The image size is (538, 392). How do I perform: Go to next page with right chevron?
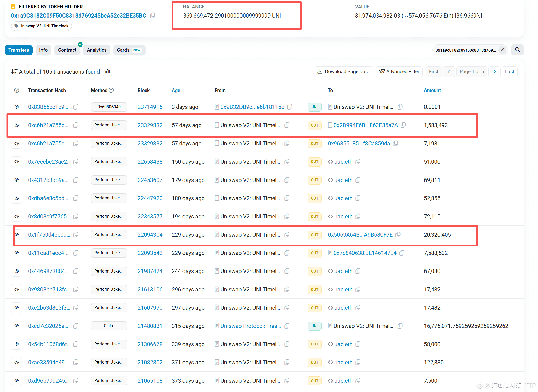point(494,72)
